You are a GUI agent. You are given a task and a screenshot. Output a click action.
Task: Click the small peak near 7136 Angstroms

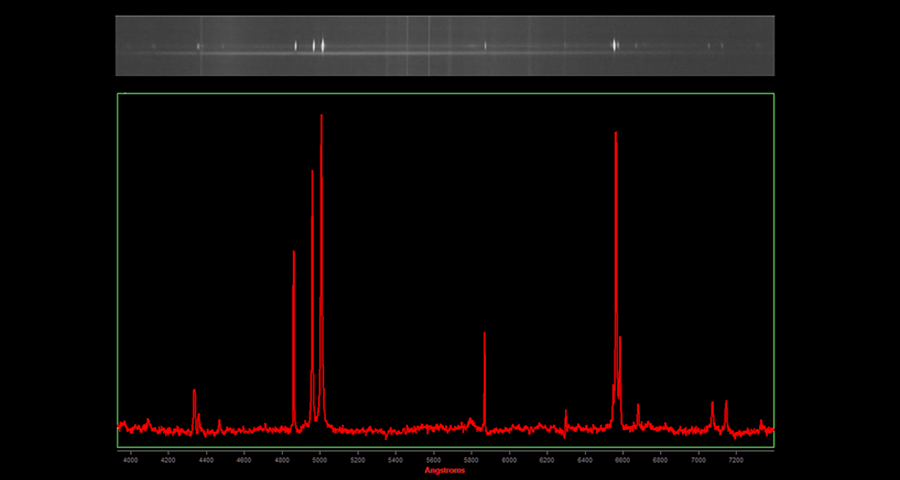[726, 402]
